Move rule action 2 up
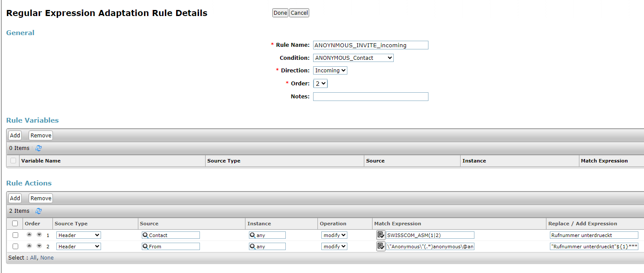Viewport: 644px width, 273px height. [29, 246]
